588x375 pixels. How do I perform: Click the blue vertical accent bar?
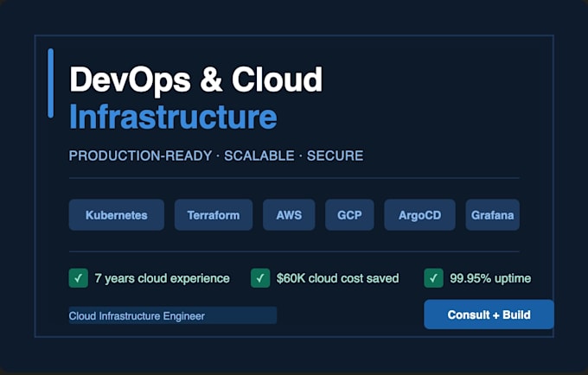pos(51,83)
